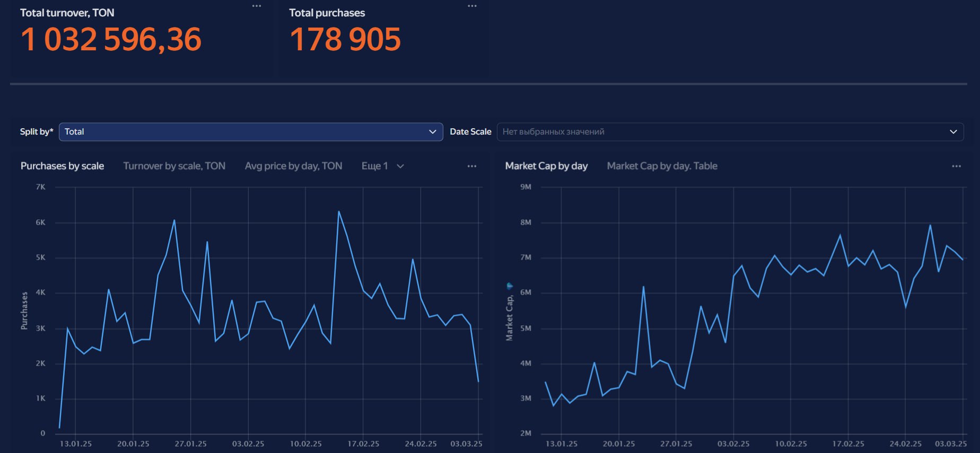Open the Market Cap by day. Table tab
980x453 pixels.
click(x=662, y=166)
